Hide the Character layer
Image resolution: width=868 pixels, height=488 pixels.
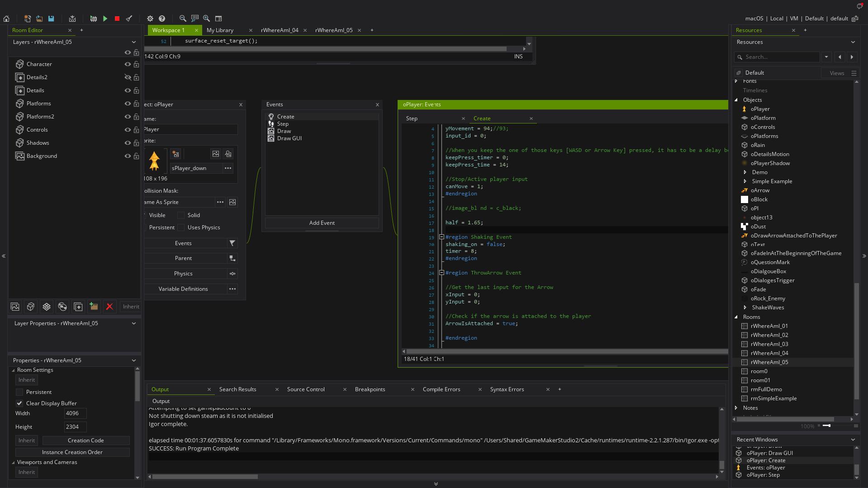(x=128, y=64)
